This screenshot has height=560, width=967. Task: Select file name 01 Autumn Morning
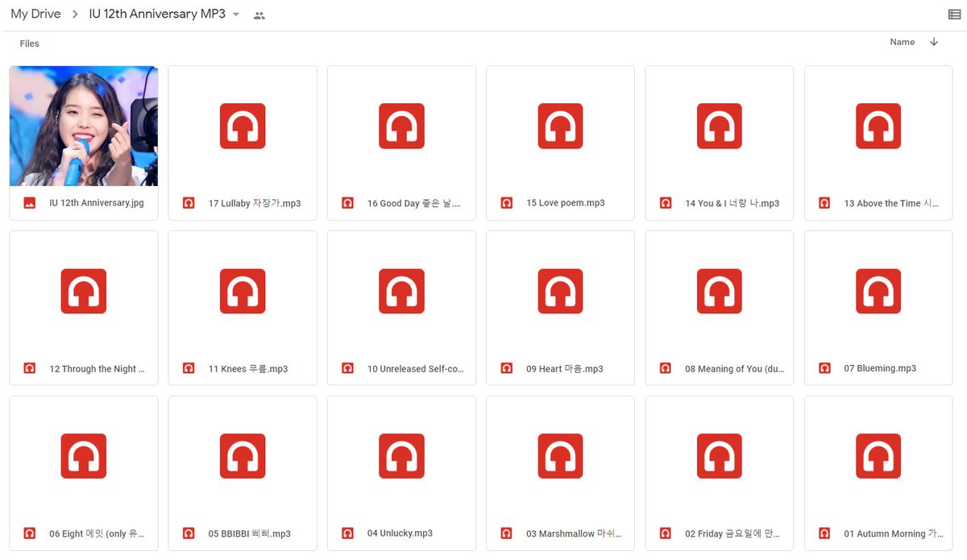pos(894,533)
